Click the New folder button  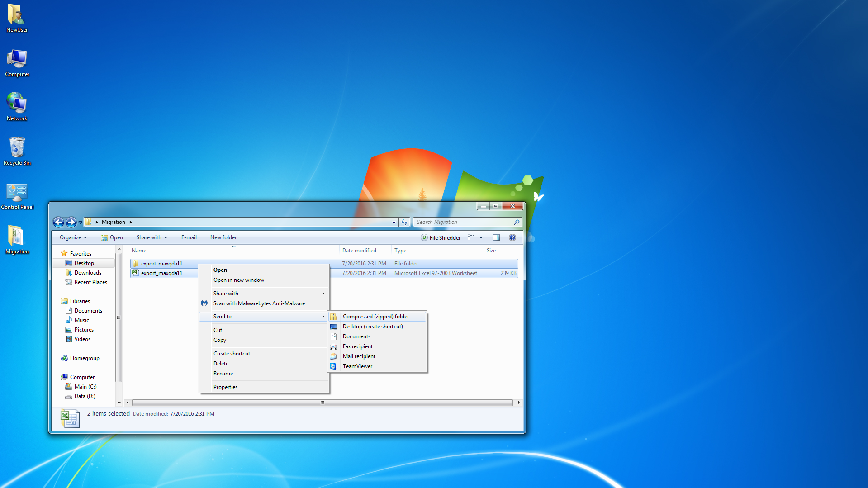pos(223,237)
